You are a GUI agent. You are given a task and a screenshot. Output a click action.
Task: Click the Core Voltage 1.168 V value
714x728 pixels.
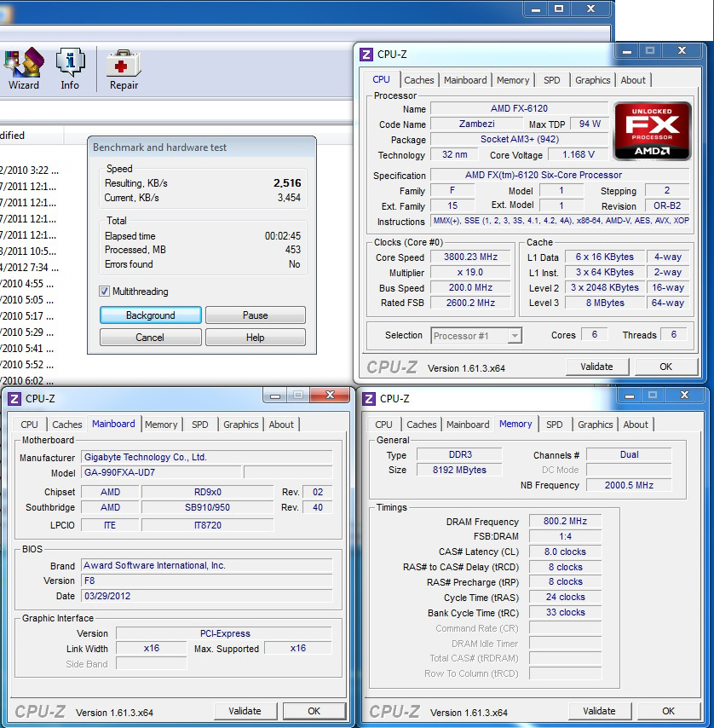(578, 154)
